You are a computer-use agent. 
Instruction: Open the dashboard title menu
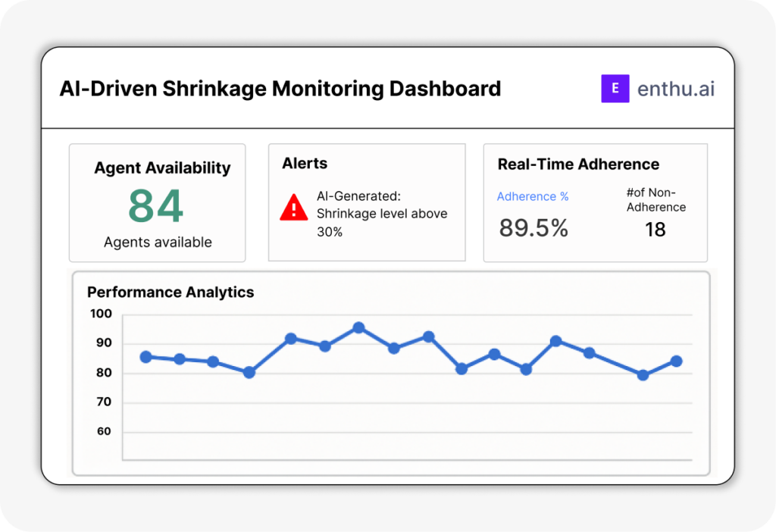[x=280, y=89]
